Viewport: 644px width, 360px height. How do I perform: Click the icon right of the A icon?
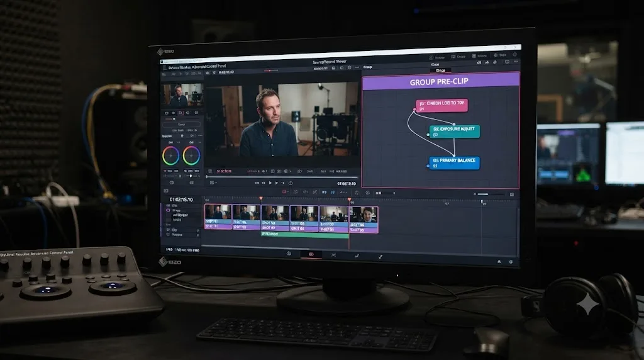[x=511, y=261]
